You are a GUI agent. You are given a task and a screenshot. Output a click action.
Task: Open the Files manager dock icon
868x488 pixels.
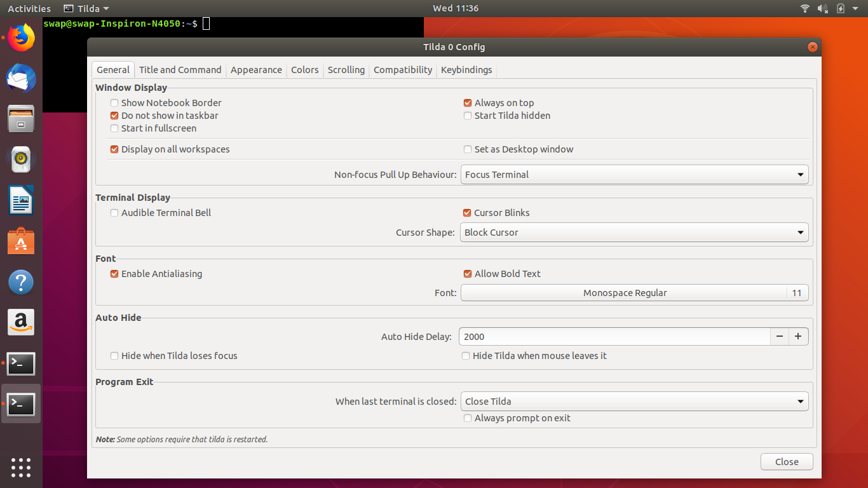21,119
